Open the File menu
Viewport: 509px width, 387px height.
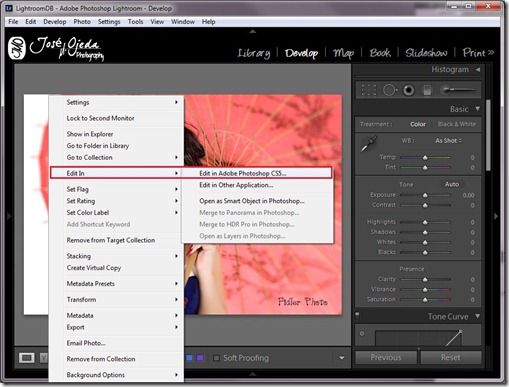click(13, 22)
